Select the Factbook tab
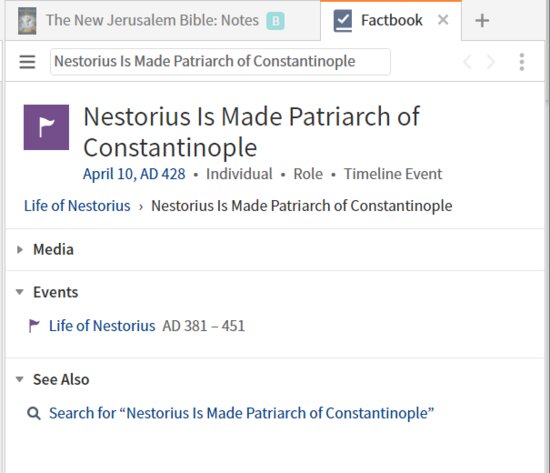The height and width of the screenshot is (473, 550). pyautogui.click(x=391, y=20)
